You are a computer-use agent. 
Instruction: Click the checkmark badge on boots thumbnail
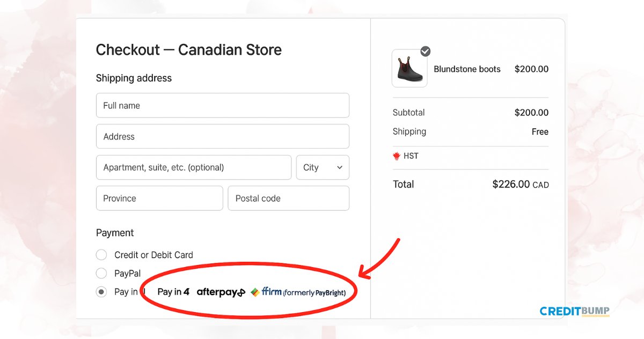426,51
